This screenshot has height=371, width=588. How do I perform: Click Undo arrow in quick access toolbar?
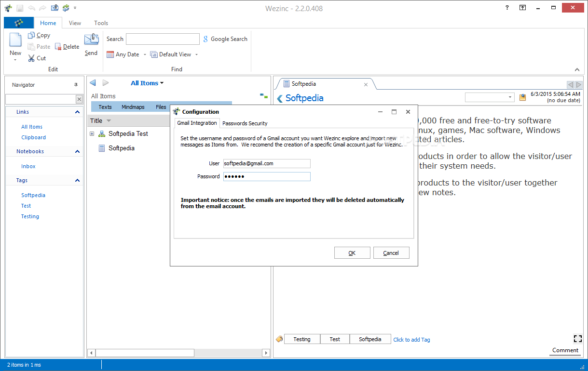tap(32, 8)
